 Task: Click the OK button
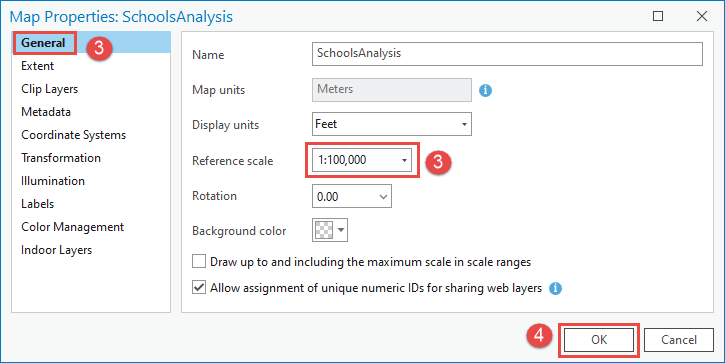[599, 340]
